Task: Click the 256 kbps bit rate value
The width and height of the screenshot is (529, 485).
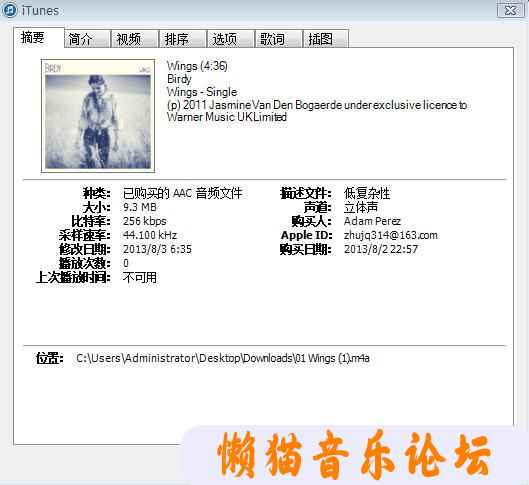Action: (145, 221)
